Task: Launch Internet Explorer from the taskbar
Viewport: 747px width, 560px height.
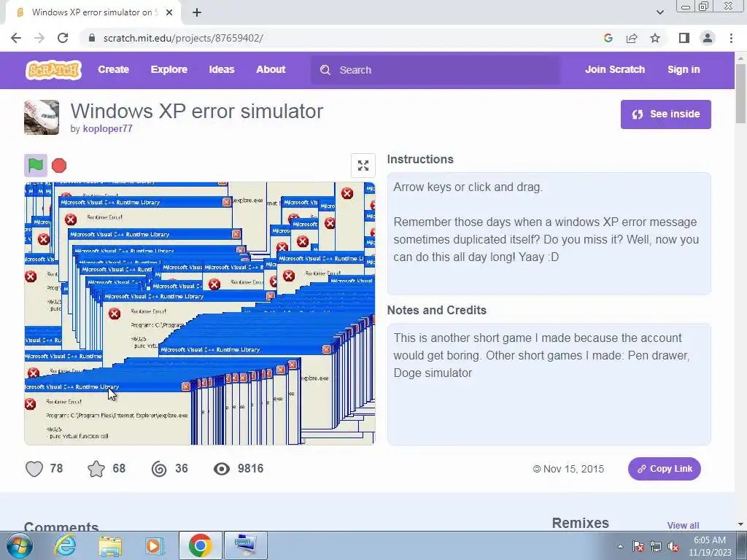Action: pyautogui.click(x=64, y=545)
